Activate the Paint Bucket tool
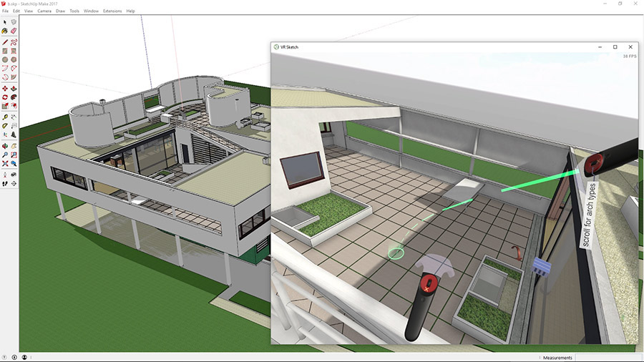This screenshot has width=644, height=362. pos(5,31)
